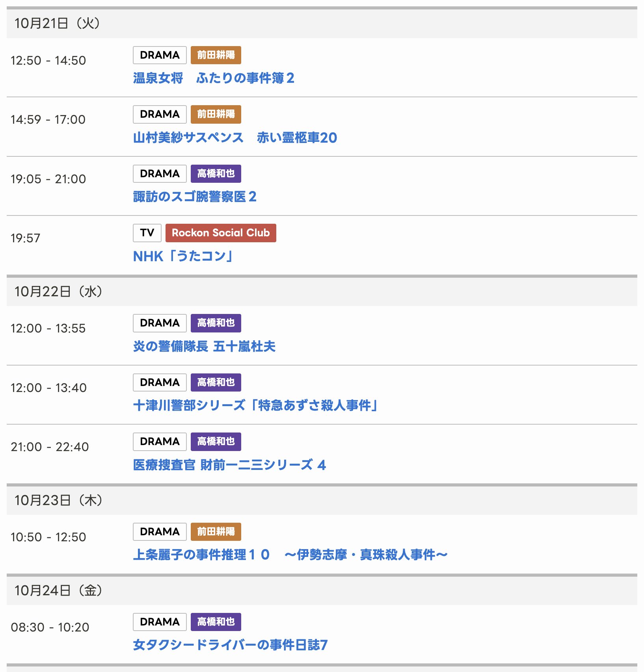Open 山村美紗サスペンス 赤い霊柩車20 link
644x672 pixels.
(235, 137)
